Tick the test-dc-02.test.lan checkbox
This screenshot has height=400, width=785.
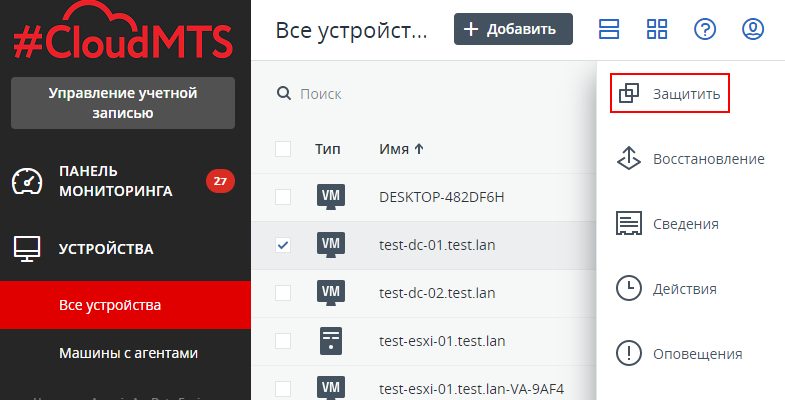coord(283,293)
